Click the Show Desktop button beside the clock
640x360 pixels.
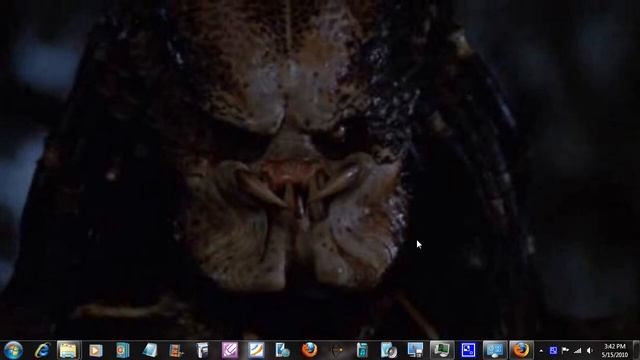636,350
